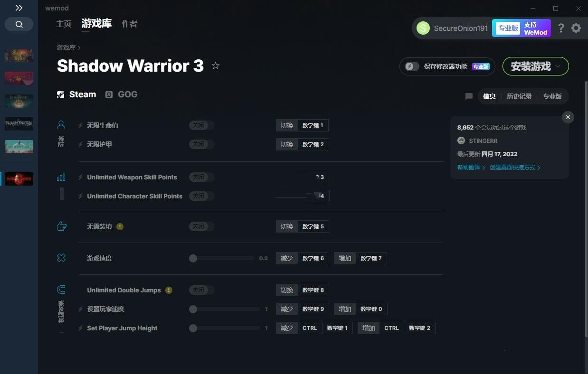
Task: Toggle 无限生命值 switch
Action: (202, 125)
